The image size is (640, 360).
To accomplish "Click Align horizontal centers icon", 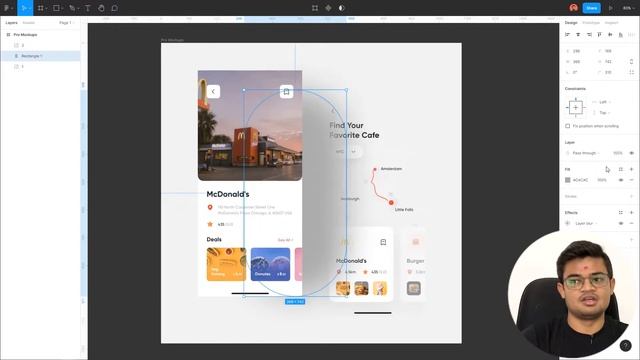I will pyautogui.click(x=578, y=35).
